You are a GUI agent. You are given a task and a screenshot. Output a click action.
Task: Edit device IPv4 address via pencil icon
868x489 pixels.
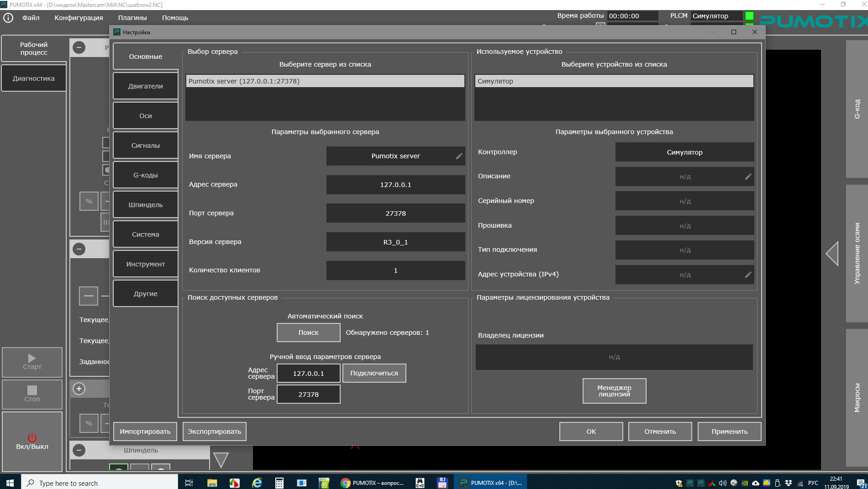coord(748,275)
